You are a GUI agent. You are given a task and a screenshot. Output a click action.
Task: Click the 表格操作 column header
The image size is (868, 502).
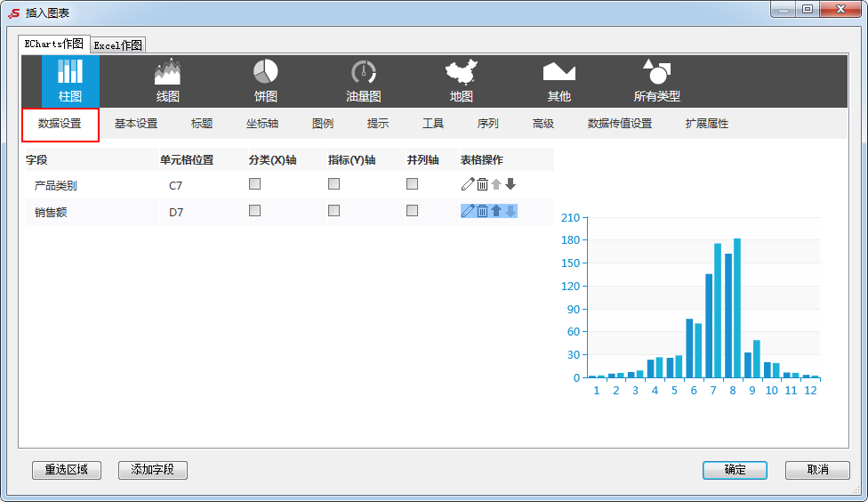482,160
